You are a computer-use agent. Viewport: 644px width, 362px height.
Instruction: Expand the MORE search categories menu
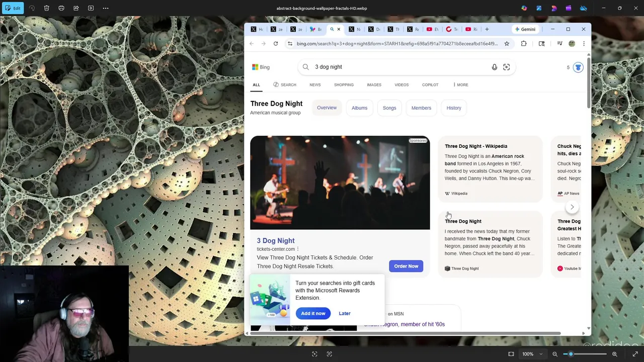pos(461,85)
